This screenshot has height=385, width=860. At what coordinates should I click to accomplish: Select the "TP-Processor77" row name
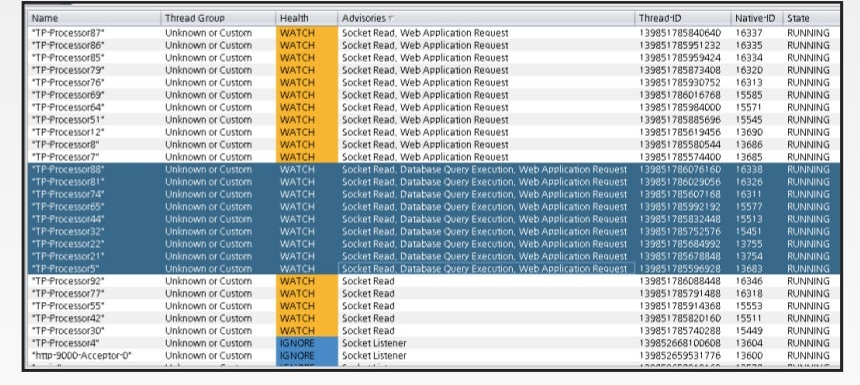click(68, 293)
